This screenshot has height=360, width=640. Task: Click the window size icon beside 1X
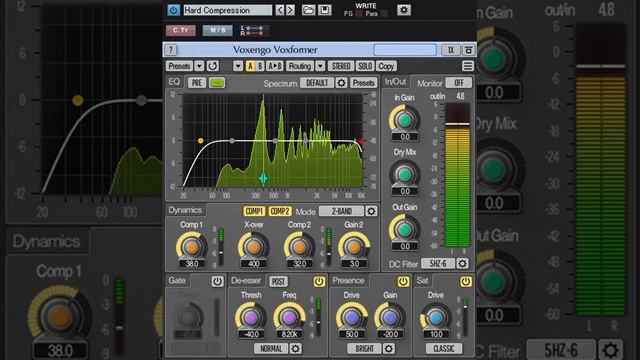point(469,50)
